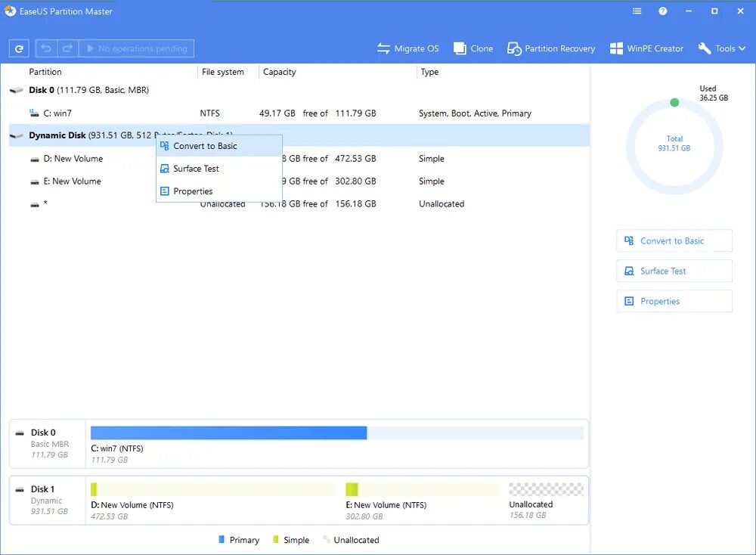This screenshot has height=555, width=756.
Task: Click the C: win7 blue usage bar in disk map
Action: pyautogui.click(x=228, y=433)
